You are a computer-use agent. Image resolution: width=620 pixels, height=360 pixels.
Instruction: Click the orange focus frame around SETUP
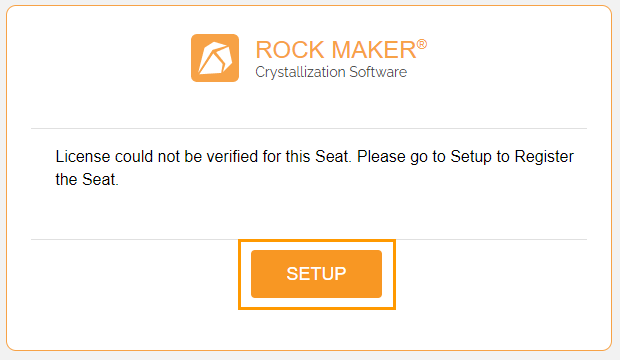coord(317,241)
